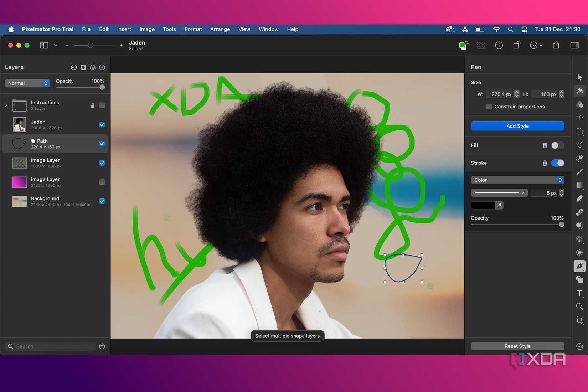This screenshot has width=588, height=392.
Task: Select the Pen tool in the tools sidebar
Action: pos(579,266)
